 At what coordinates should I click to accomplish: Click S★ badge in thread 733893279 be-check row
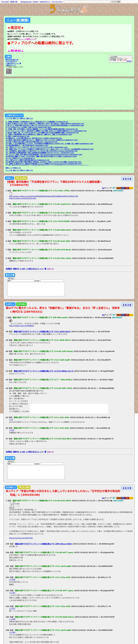point(131,188)
